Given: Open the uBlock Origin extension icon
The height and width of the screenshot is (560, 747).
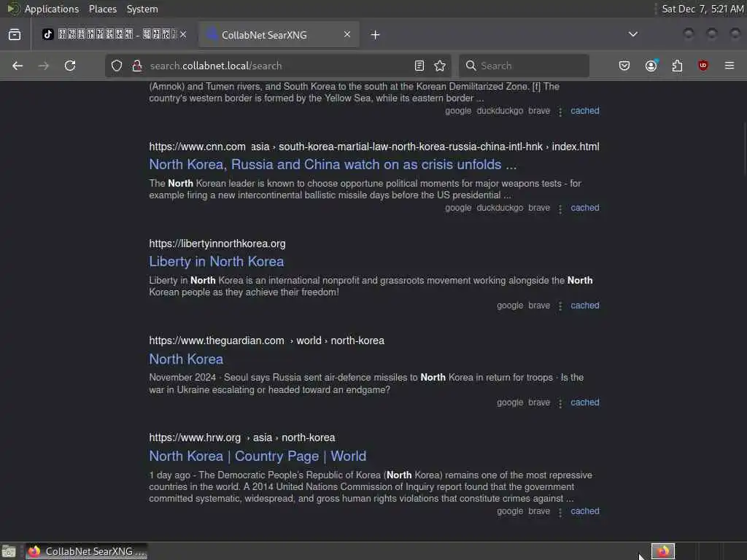Looking at the screenshot, I should [x=703, y=66].
